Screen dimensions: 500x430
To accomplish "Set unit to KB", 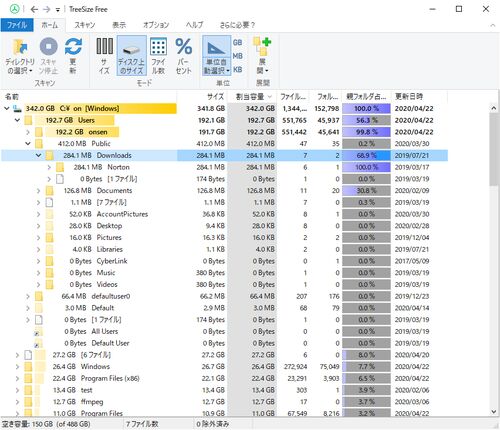I will coord(237,69).
